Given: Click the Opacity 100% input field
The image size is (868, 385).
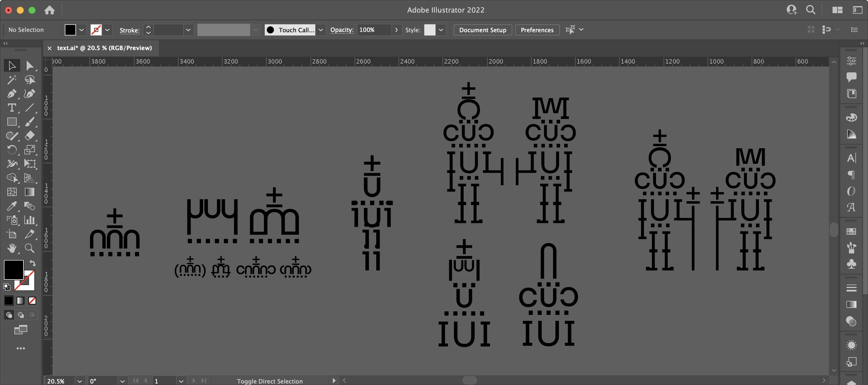Looking at the screenshot, I should 374,30.
